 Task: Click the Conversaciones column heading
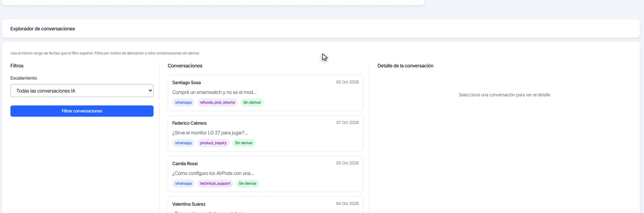[185, 66]
